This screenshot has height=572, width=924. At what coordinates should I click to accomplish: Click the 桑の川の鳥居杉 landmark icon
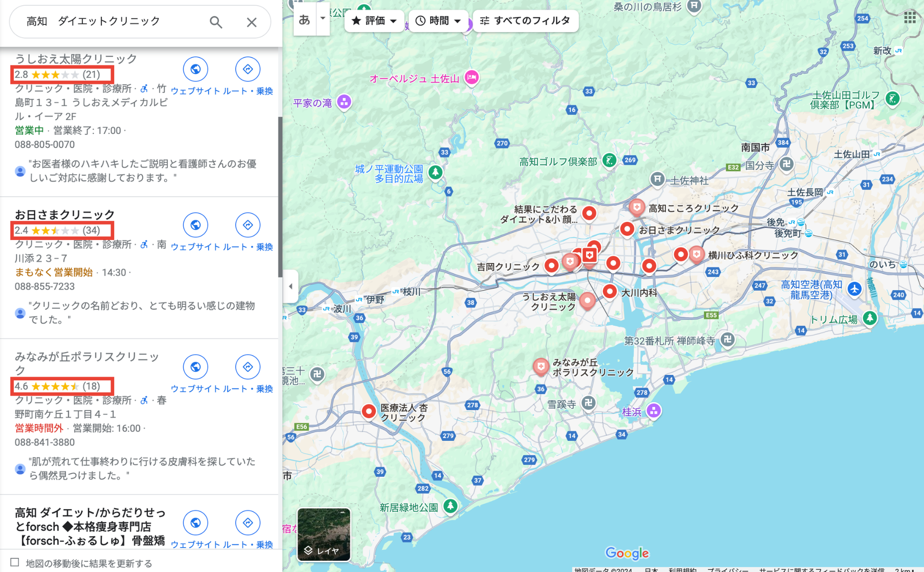(x=694, y=7)
